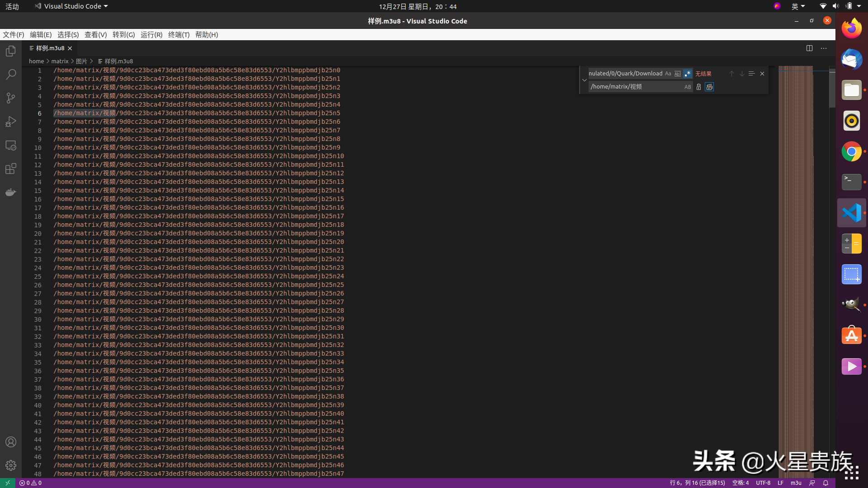Open the errors and warnings count in status bar

point(30,483)
